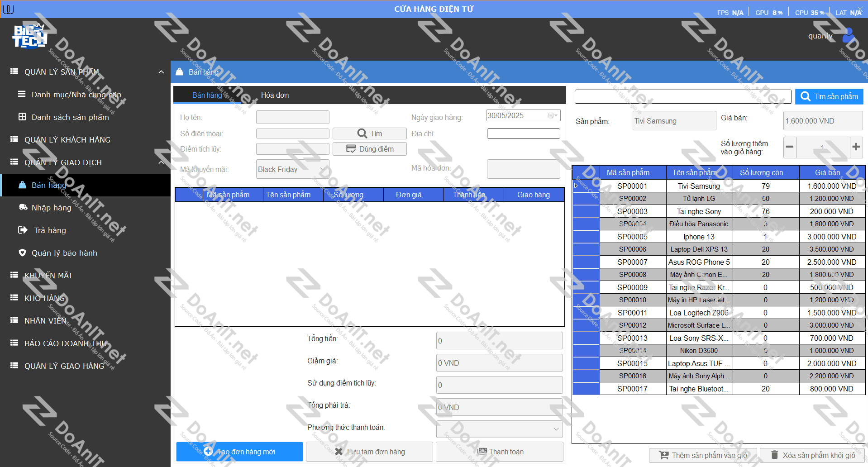868x467 pixels.
Task: Decrease quantity with the minus button
Action: coord(790,147)
